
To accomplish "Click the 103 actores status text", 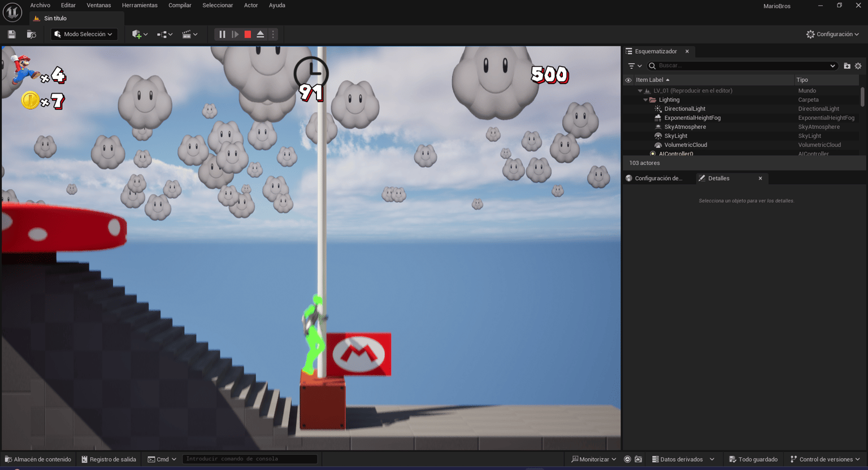I will (645, 163).
